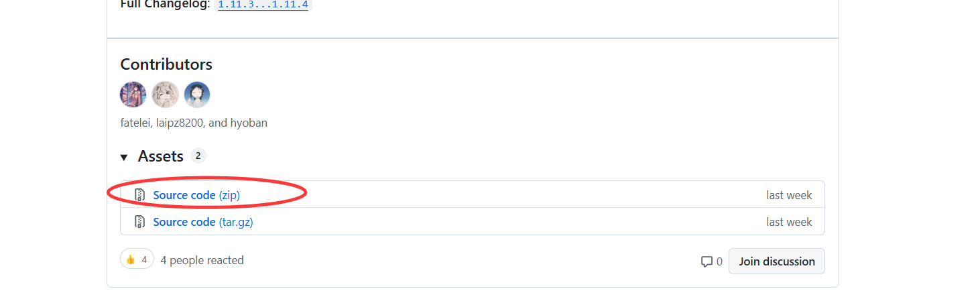This screenshot has width=980, height=303.
Task: Click the Full Changelog label
Action: point(165,4)
